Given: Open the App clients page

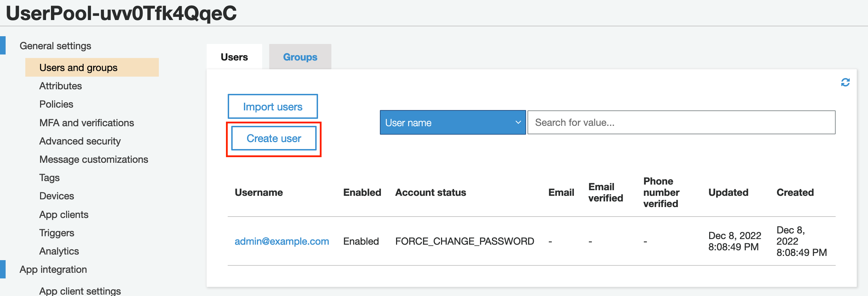Looking at the screenshot, I should (64, 214).
